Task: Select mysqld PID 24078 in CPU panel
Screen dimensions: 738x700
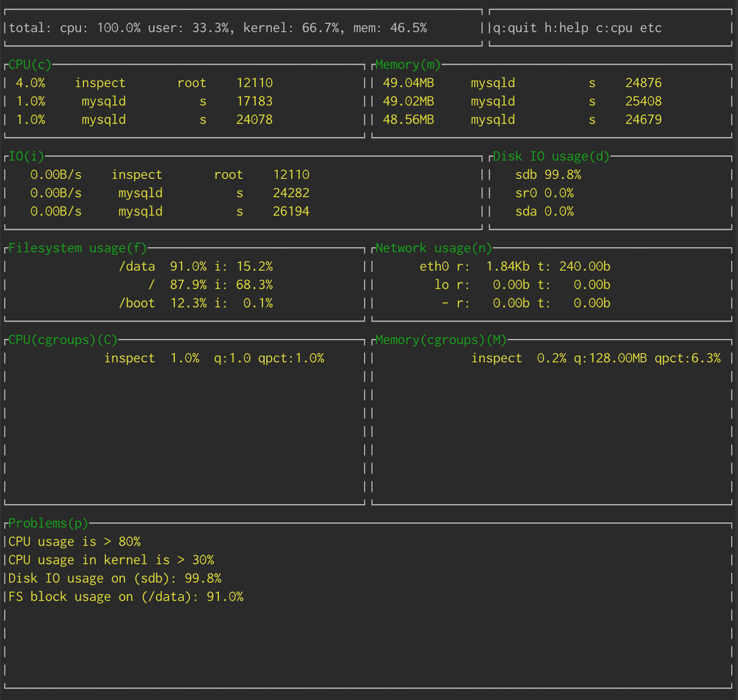Action: coord(255,120)
